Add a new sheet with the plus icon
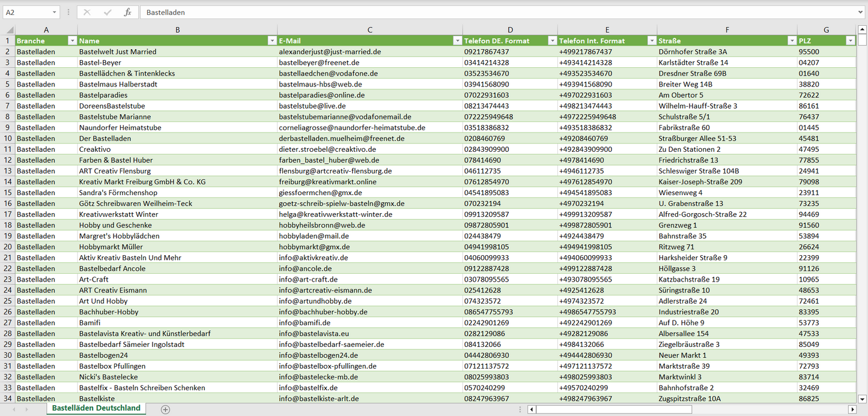This screenshot has height=416, width=868. tap(165, 409)
